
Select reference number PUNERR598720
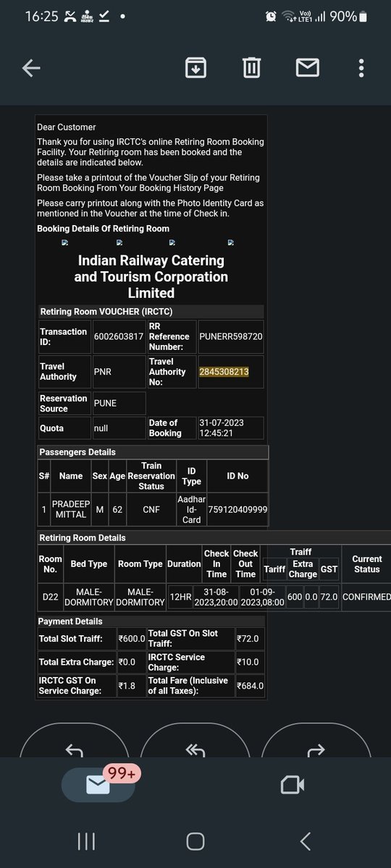[x=231, y=336]
